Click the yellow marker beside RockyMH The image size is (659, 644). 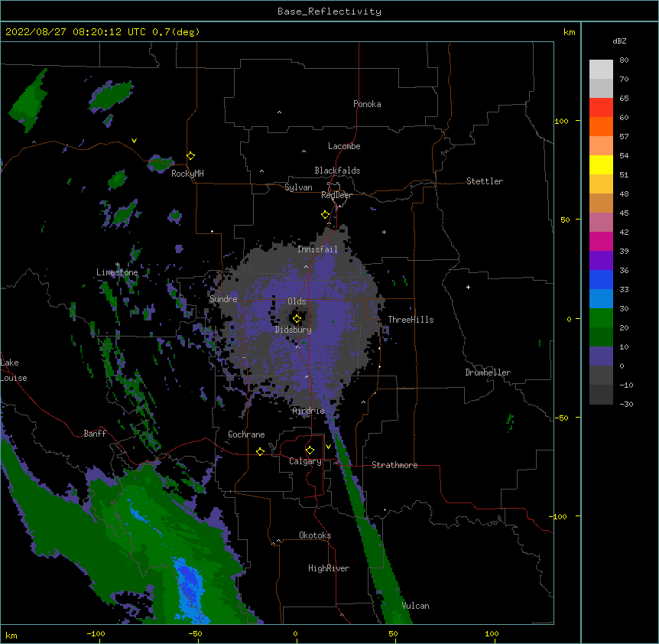click(191, 156)
